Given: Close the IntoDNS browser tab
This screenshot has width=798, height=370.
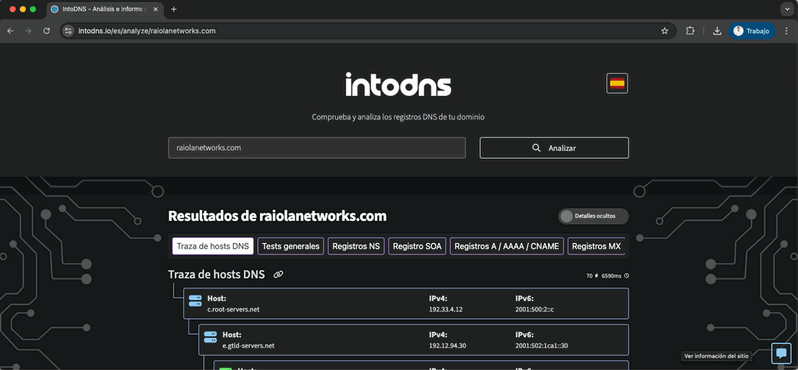Looking at the screenshot, I should coord(155,9).
